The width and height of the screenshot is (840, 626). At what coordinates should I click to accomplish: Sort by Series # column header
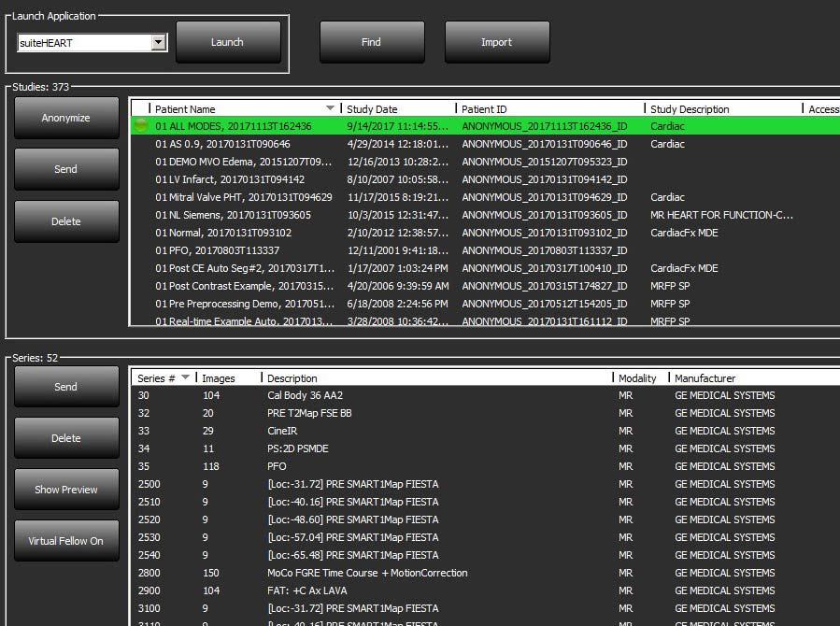(x=164, y=378)
